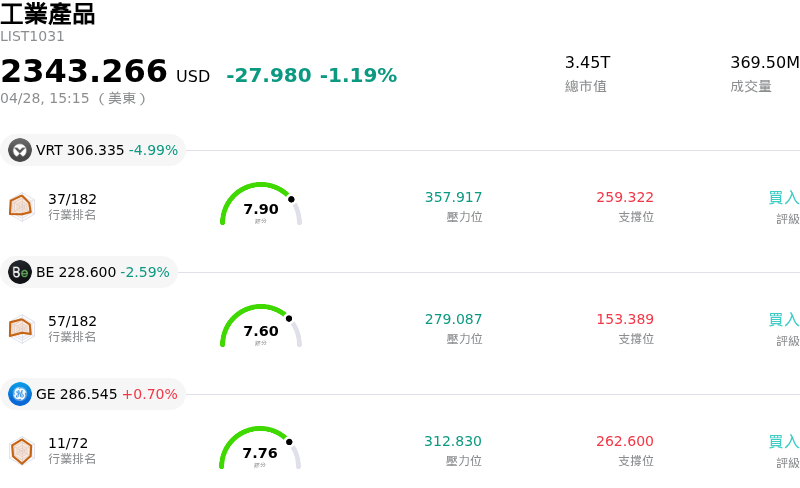
Task: Click the GE 買入 rating link
Action: 784,442
